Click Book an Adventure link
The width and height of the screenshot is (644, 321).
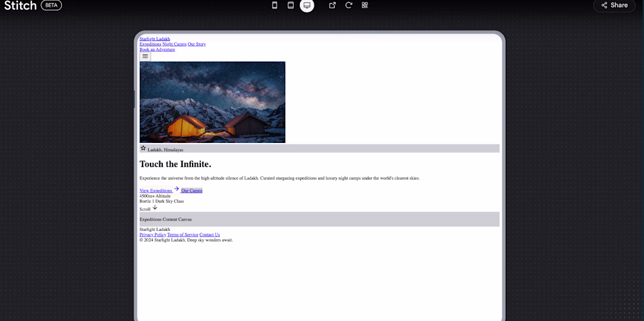tap(157, 49)
